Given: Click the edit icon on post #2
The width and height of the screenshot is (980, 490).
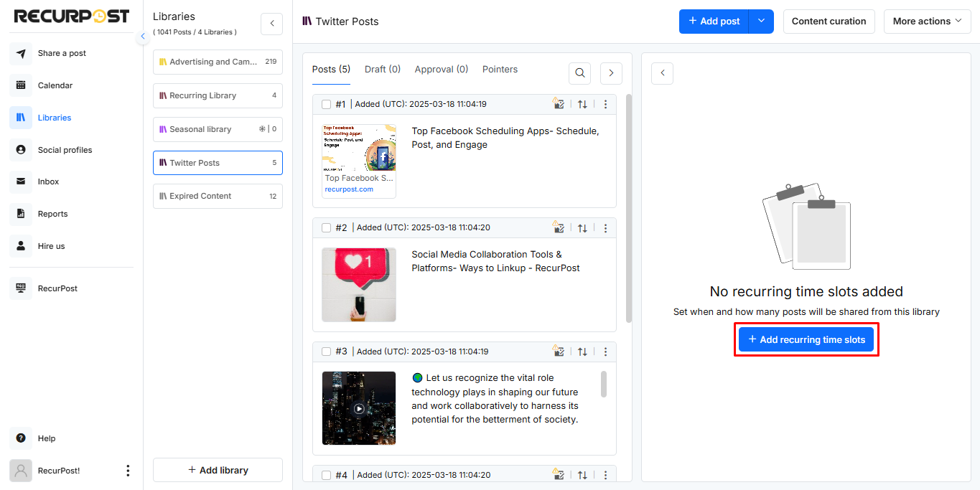Looking at the screenshot, I should [559, 228].
